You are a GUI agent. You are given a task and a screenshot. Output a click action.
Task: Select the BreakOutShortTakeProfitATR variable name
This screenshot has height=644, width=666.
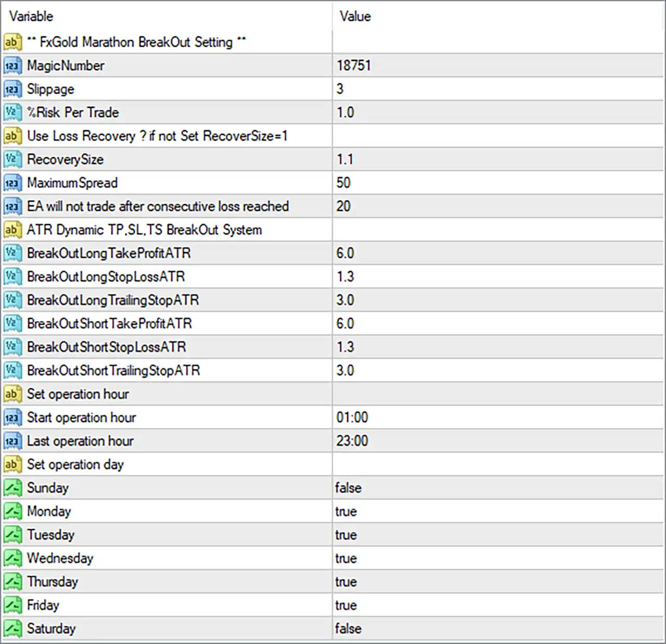click(109, 323)
